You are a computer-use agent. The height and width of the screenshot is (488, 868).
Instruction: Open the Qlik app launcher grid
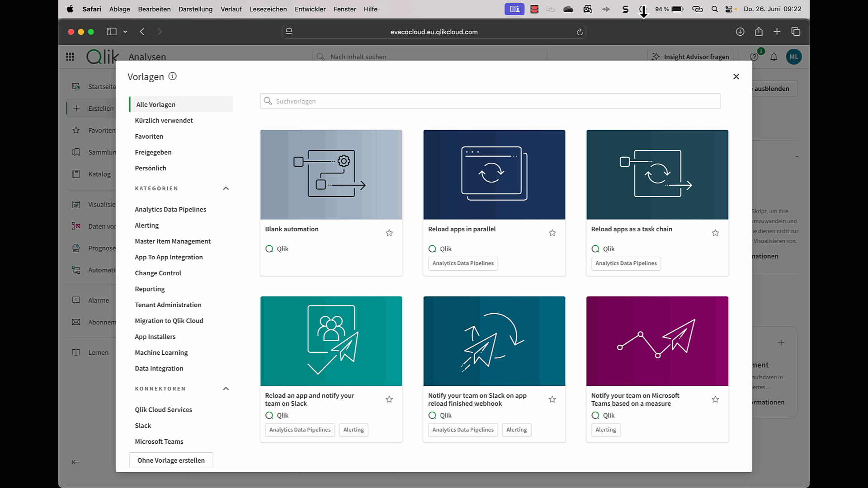tap(70, 57)
